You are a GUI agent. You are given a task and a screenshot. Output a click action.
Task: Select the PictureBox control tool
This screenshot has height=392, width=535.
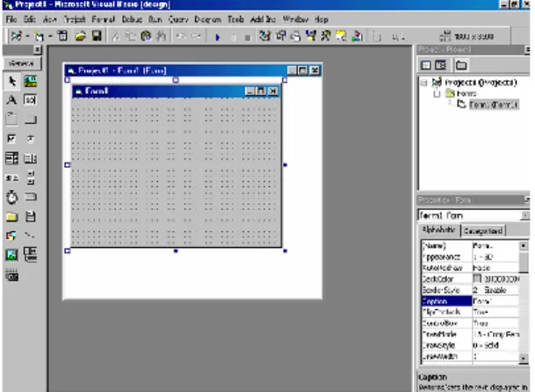coord(31,82)
